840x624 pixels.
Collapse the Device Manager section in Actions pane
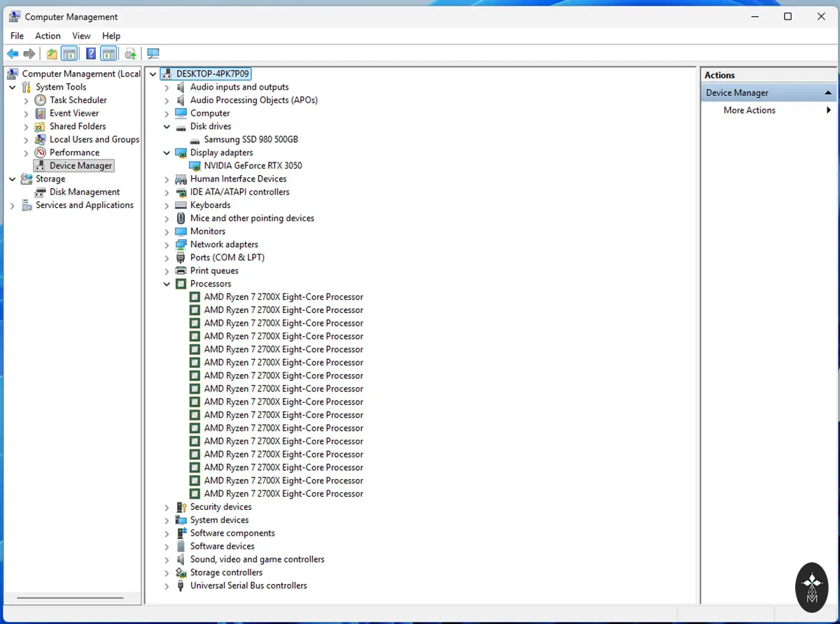828,92
